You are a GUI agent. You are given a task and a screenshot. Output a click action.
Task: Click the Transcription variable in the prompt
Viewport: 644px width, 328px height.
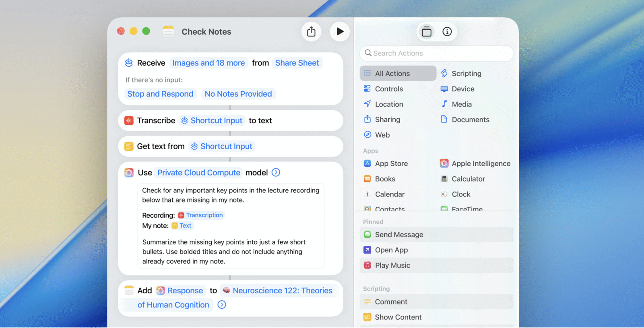204,215
